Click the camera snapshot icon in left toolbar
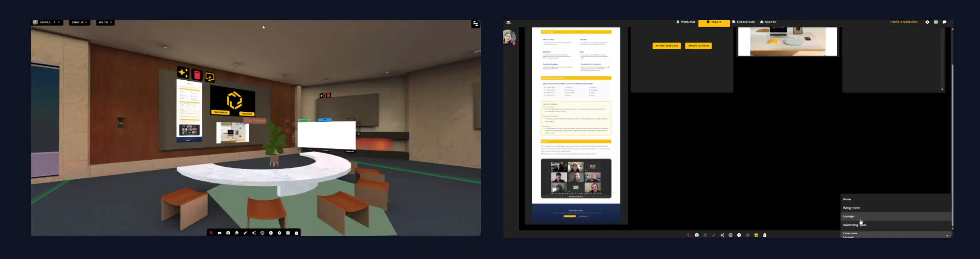This screenshot has height=259, width=980. pyautogui.click(x=228, y=233)
